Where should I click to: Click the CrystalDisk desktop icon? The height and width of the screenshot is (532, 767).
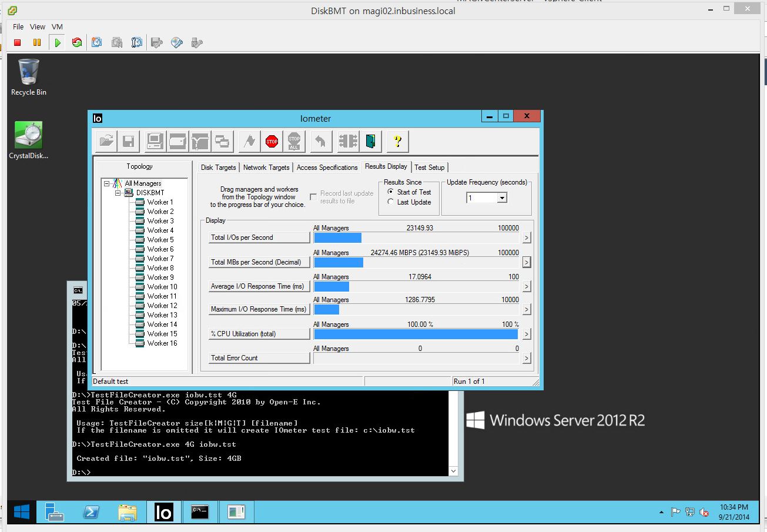pyautogui.click(x=28, y=140)
